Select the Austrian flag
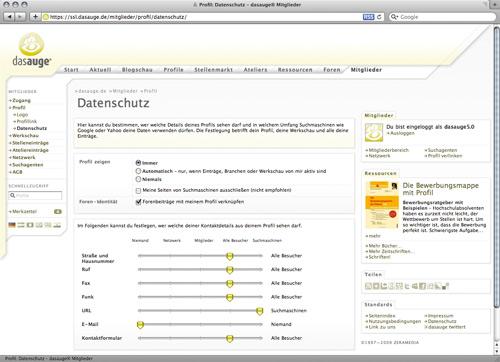Viewport: 500px width, 362px height. pyautogui.click(x=21, y=225)
